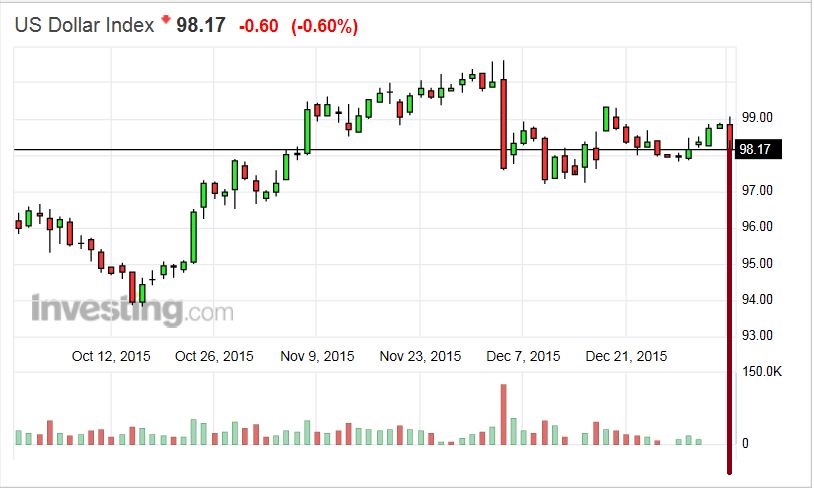
Task: Select the Oct 12, 2015 date label
Action: (x=111, y=356)
